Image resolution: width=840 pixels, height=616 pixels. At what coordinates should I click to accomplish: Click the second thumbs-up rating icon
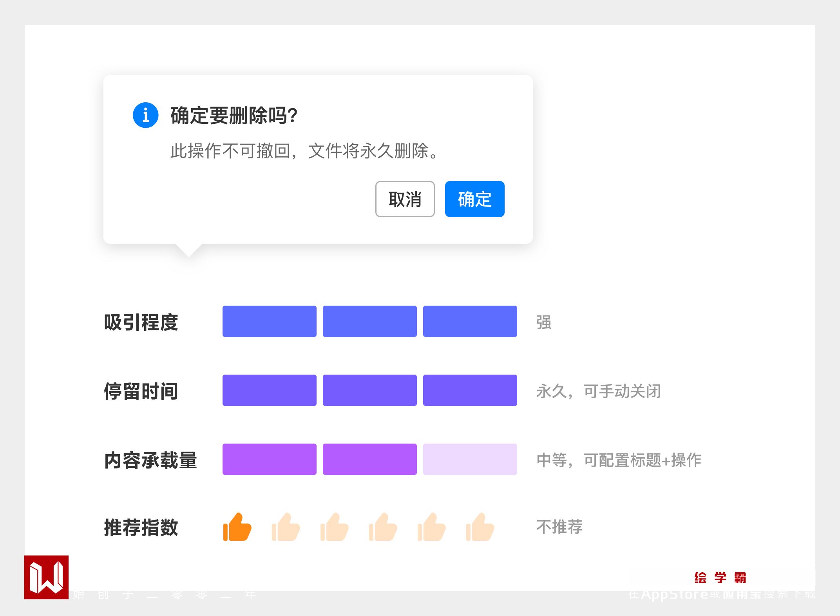tap(286, 527)
